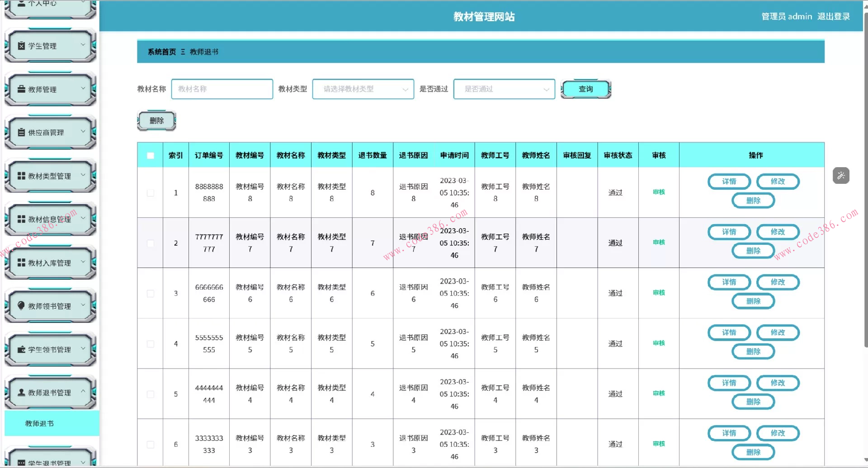The image size is (868, 468).
Task: Go to 系统首页 breadcrumb
Action: 162,52
